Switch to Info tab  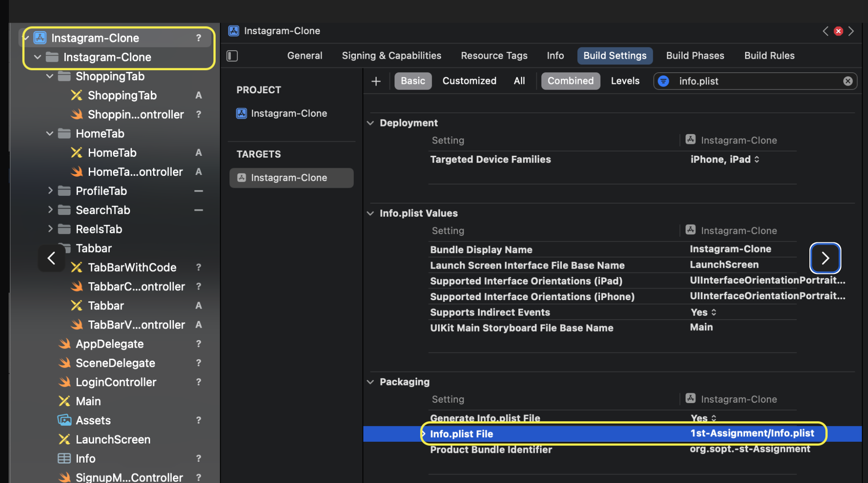pyautogui.click(x=555, y=55)
